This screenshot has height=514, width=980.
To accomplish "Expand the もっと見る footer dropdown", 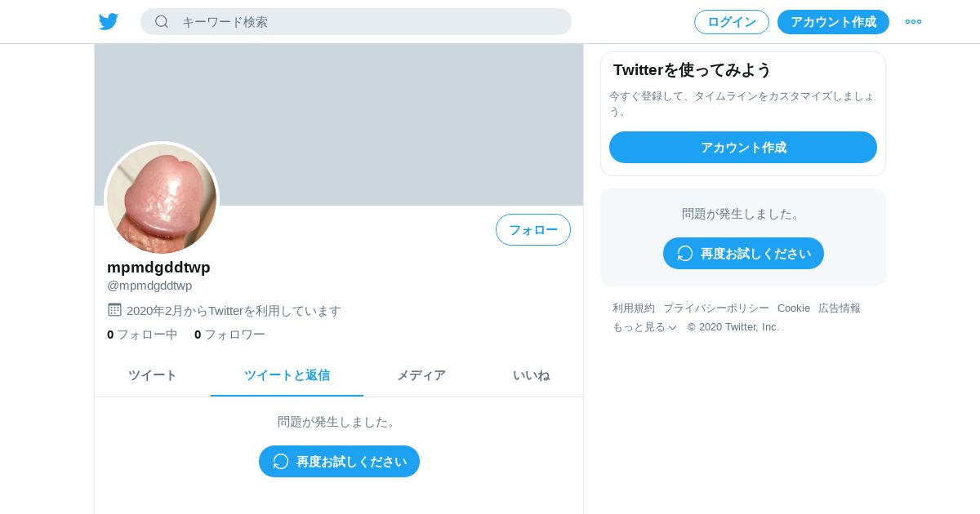I will [644, 327].
